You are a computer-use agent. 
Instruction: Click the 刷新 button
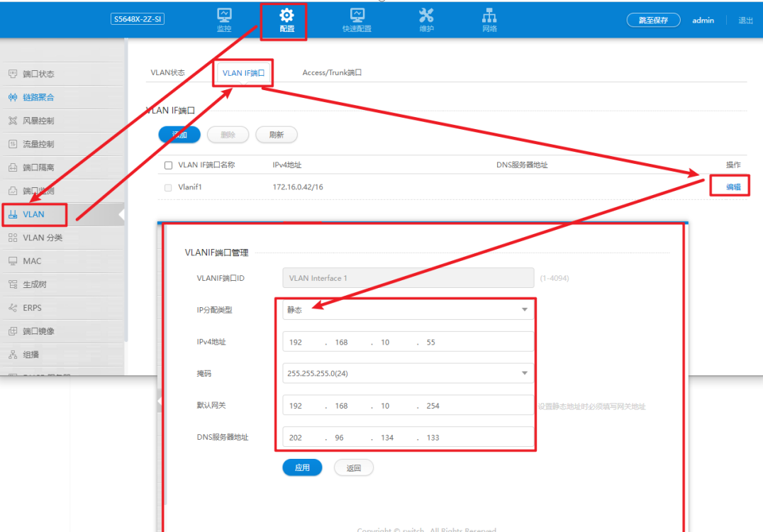pyautogui.click(x=277, y=135)
